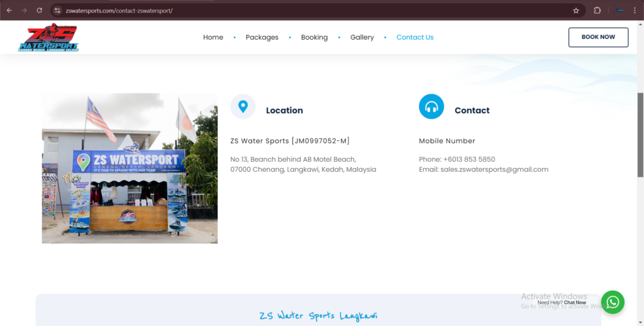Image resolution: width=644 pixels, height=326 pixels.
Task: Open the browser three-dot menu
Action: click(x=635, y=10)
